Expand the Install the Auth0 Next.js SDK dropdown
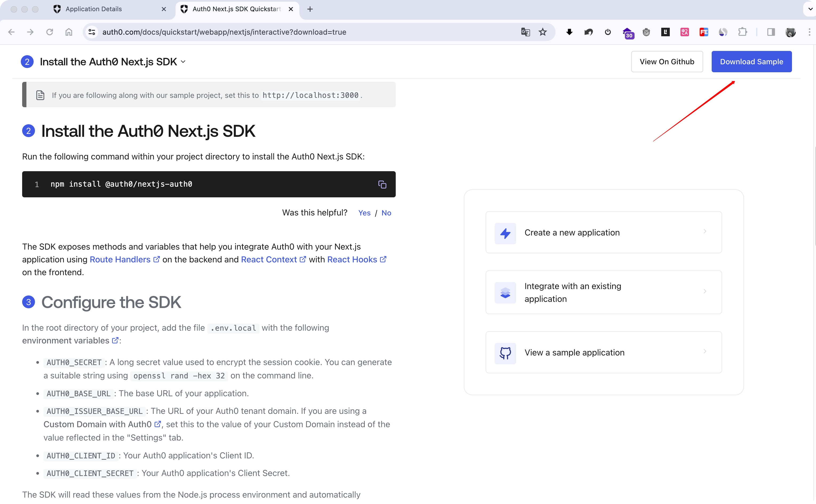Viewport: 816px width, 504px height. point(183,62)
